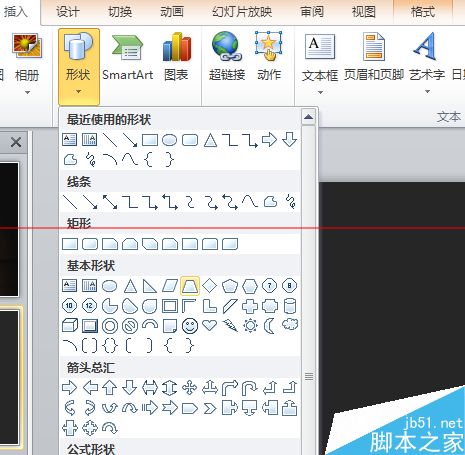Select the U-Turn Arrow shape

[250, 388]
